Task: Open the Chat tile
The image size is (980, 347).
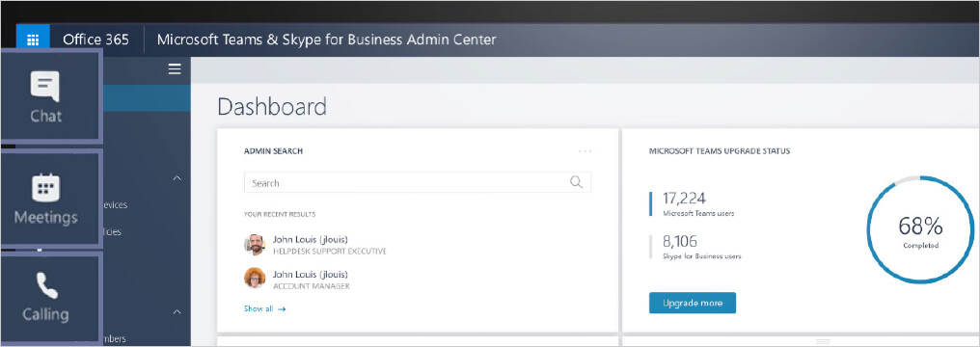Action: (x=49, y=97)
